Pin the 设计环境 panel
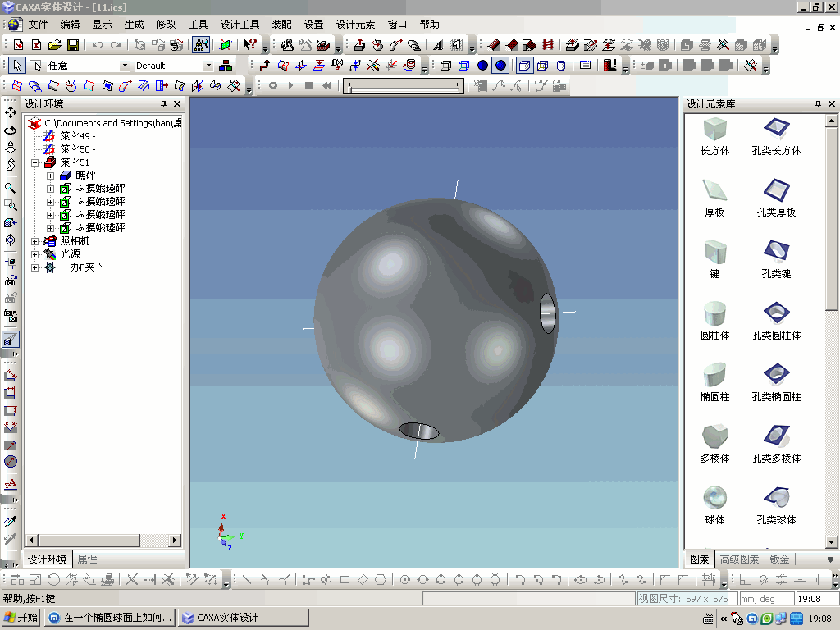 (x=163, y=104)
